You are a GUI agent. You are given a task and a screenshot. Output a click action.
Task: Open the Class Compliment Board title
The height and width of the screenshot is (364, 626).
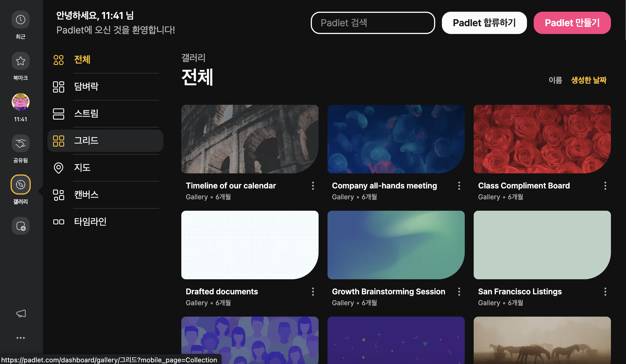(x=524, y=186)
